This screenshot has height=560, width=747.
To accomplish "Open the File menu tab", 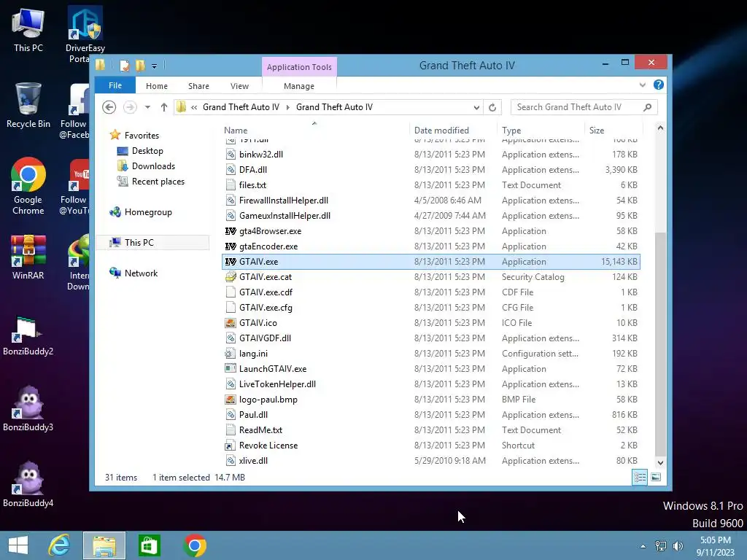I will pos(115,85).
